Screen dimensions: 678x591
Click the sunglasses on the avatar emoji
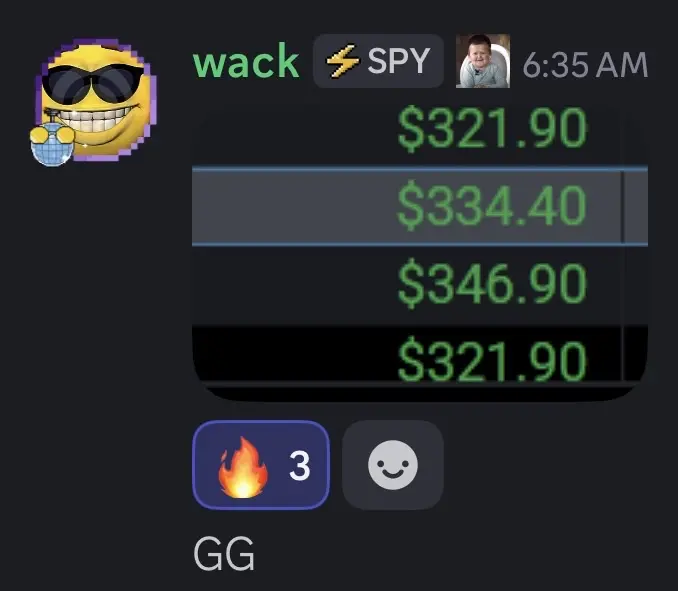click(93, 84)
